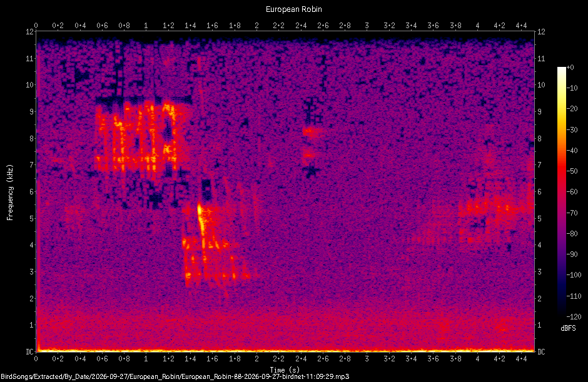The width and height of the screenshot is (588, 382).
Task: Click "12" on the left frequency axis
Action: tap(29, 31)
